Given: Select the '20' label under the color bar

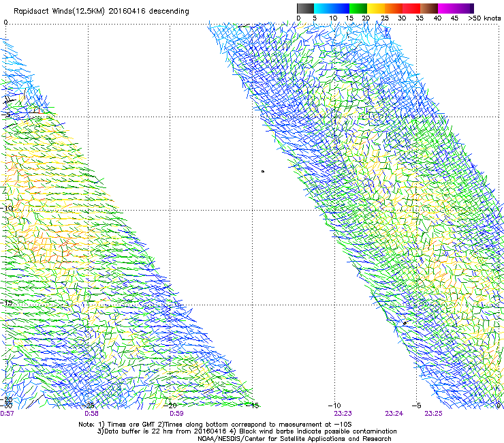Looking at the screenshot, I should coord(366,18).
